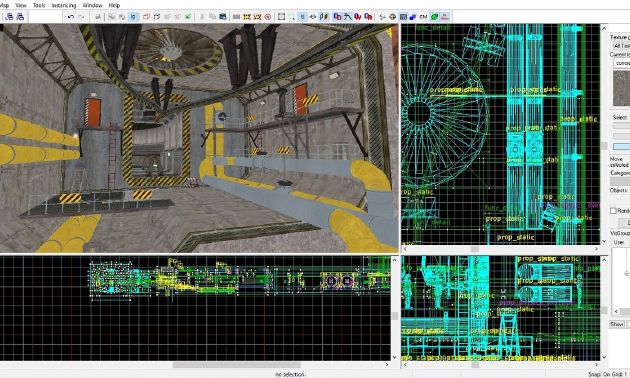Click the top-right view horizontal scroll-right arrow
This screenshot has height=378, width=630.
click(597, 249)
